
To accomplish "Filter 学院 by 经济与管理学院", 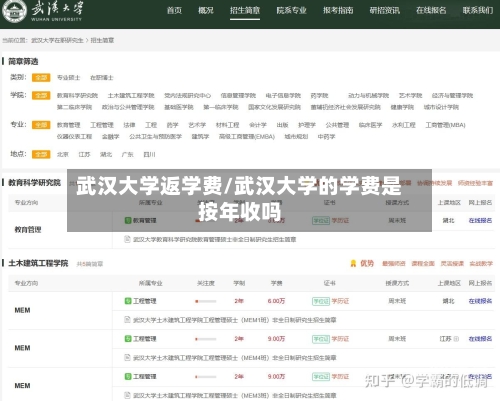I will [x=452, y=96].
